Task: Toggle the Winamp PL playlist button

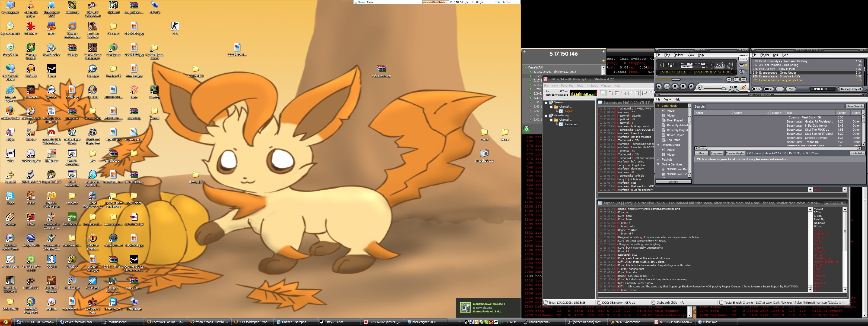Action: [x=737, y=80]
